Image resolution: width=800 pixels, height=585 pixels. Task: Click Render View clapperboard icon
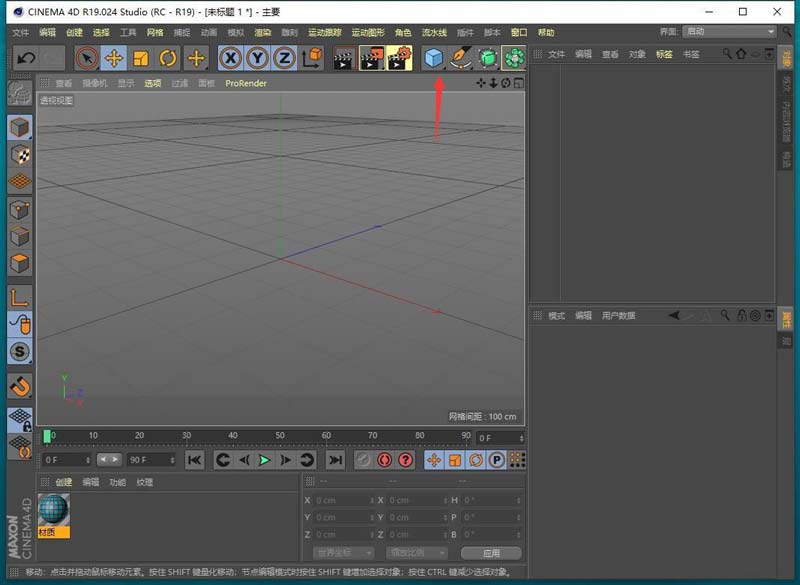[345, 58]
